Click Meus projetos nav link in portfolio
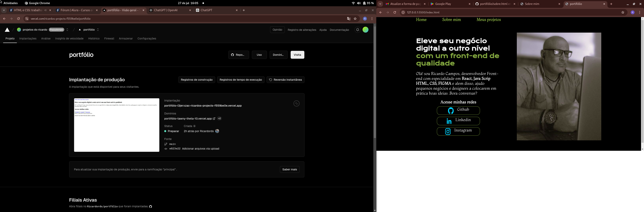 tap(489, 20)
